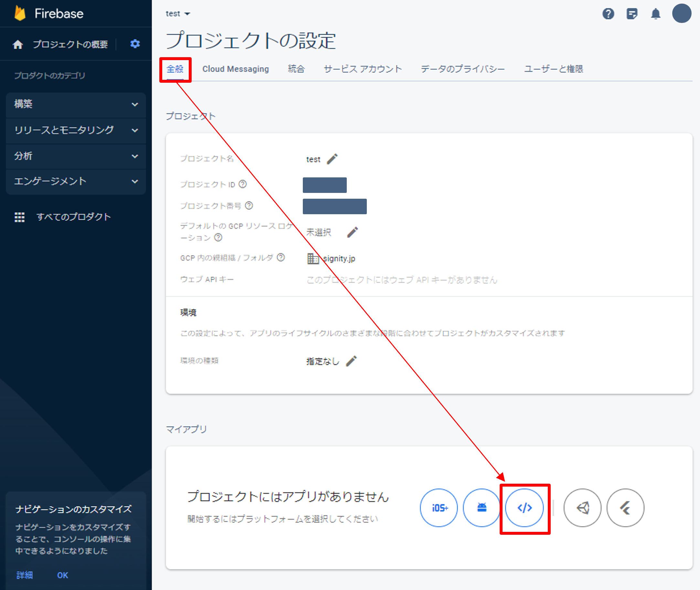Show help for プロジェクト番号
Screen dimensions: 700x590
(x=249, y=205)
